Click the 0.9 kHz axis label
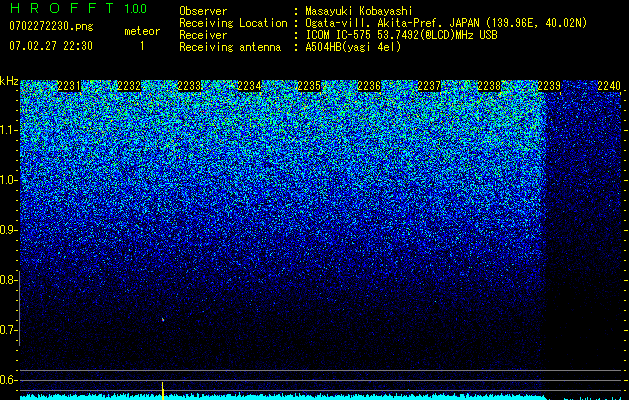Image resolution: width=629 pixels, height=400 pixels. (x=7, y=230)
